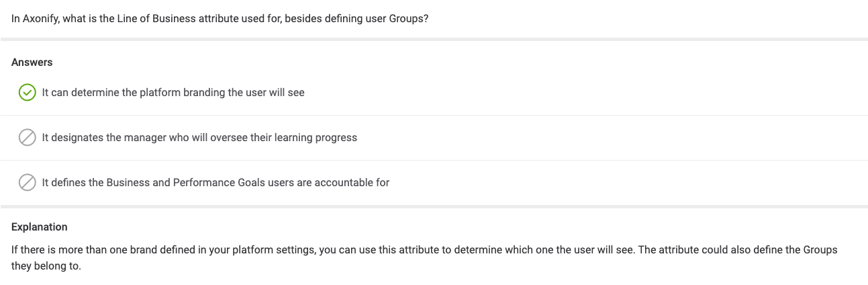
Task: Click the explanation sentence starting 'If there is more'
Action: click(424, 249)
